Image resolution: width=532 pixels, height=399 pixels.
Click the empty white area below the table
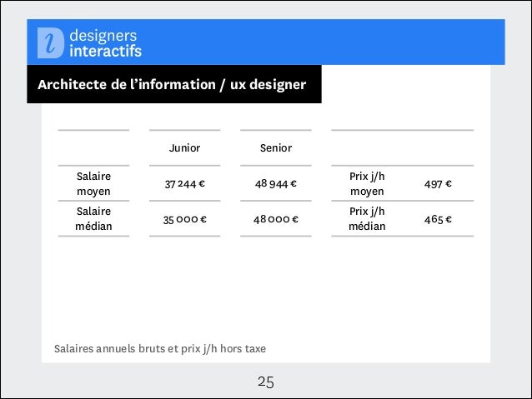coord(266,288)
